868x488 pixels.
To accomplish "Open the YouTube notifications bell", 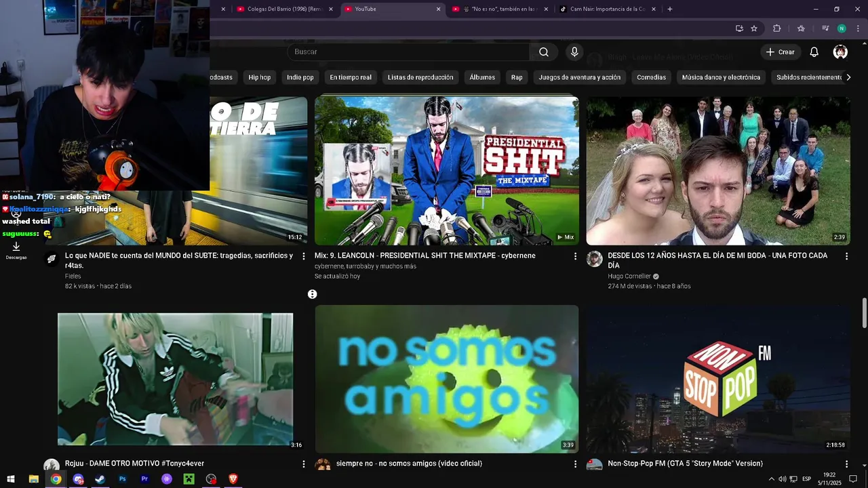I will [x=814, y=52].
